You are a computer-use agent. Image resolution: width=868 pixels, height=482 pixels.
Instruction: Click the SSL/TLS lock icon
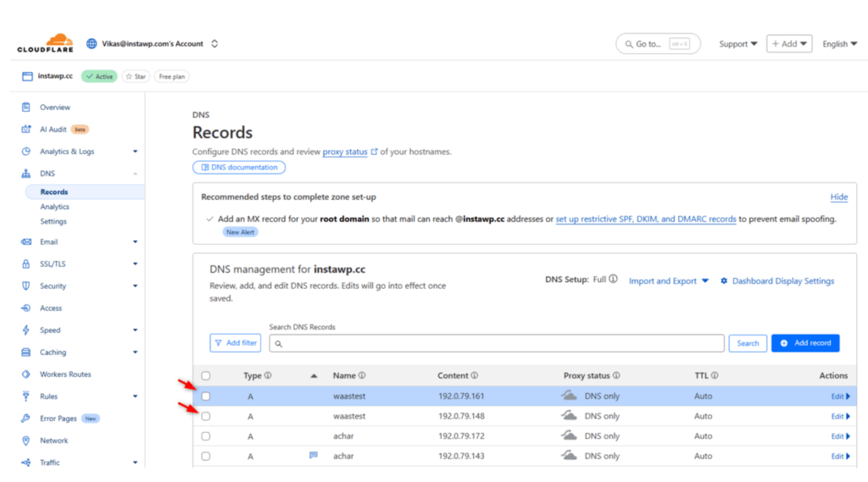(26, 263)
